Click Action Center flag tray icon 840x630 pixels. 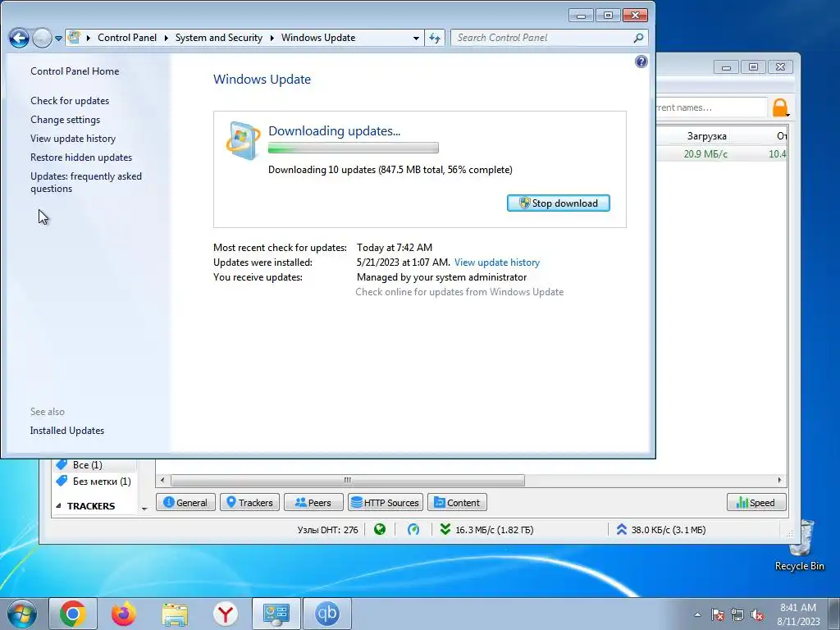(717, 614)
